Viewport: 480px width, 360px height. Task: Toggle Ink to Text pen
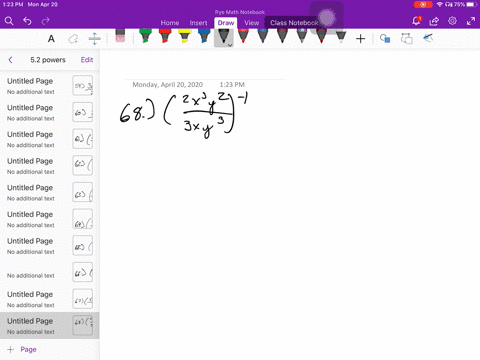coord(428,38)
